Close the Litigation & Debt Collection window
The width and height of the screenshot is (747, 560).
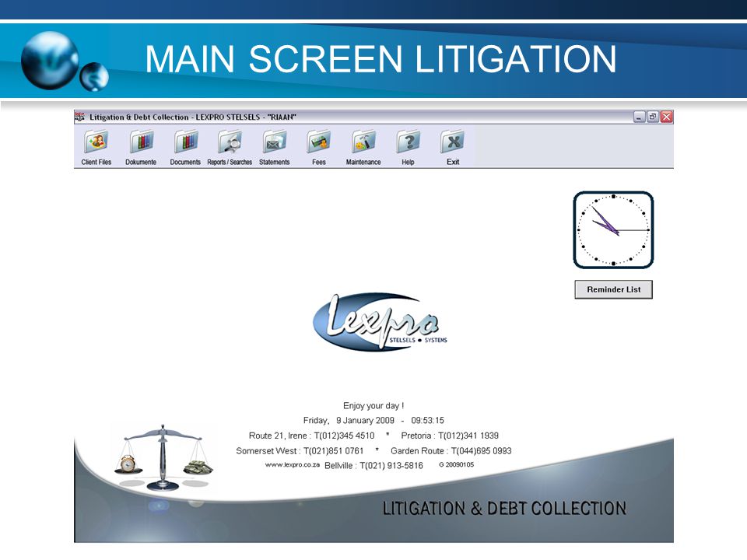click(667, 117)
